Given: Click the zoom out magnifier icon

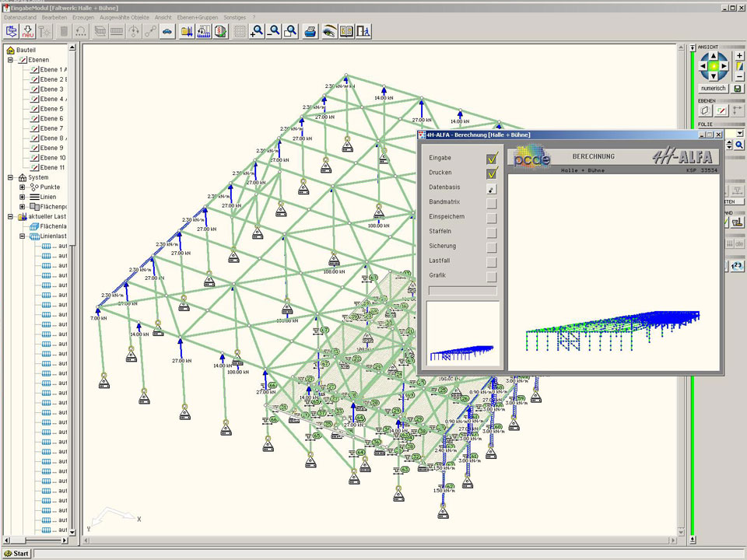Looking at the screenshot, I should click(274, 31).
